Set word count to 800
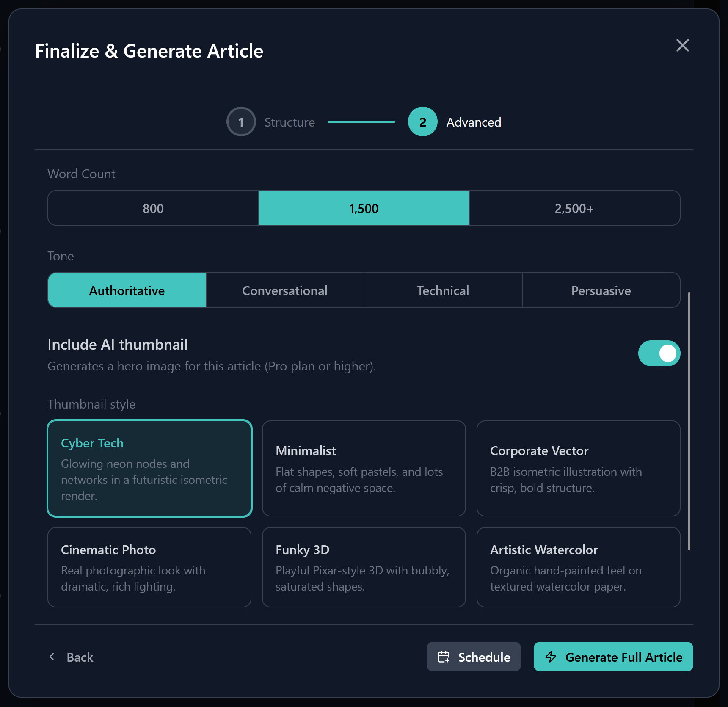Screen dimensions: 728x707 coord(153,208)
